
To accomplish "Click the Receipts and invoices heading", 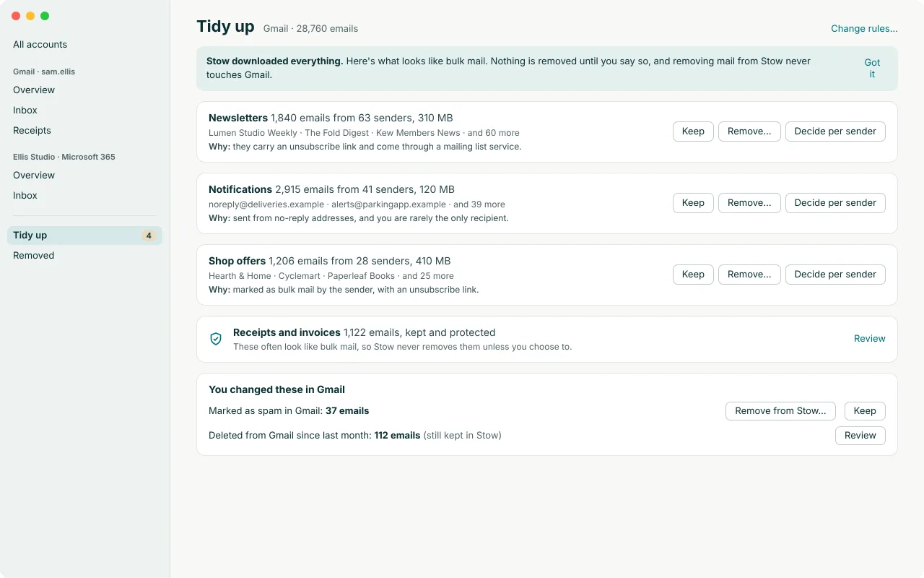I will (287, 332).
